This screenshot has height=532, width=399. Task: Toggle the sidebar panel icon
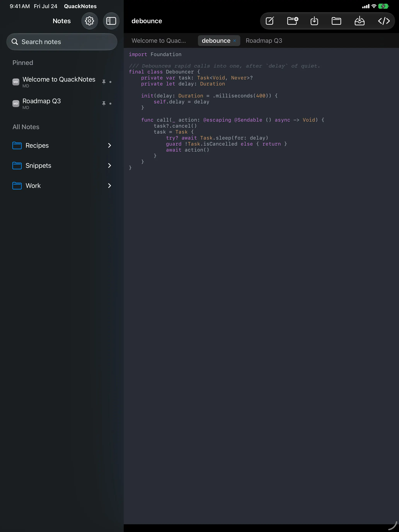[x=111, y=21]
